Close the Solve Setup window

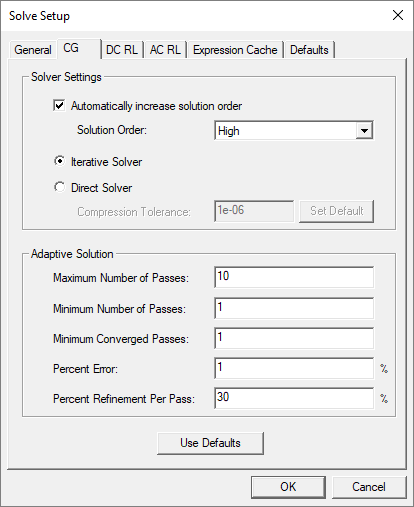click(398, 15)
